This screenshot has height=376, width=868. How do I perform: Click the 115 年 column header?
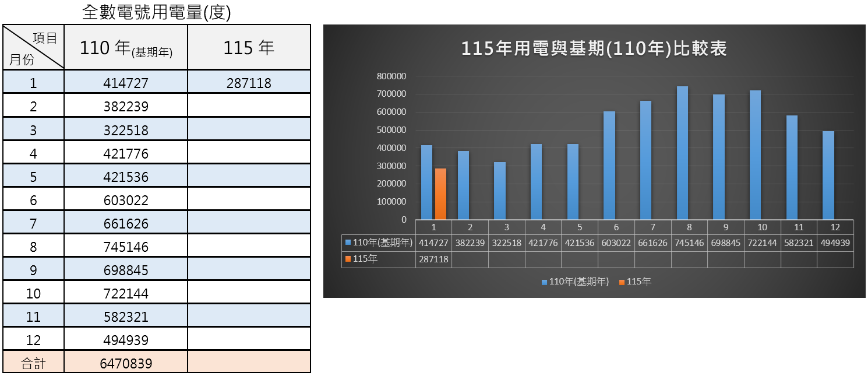coord(249,47)
